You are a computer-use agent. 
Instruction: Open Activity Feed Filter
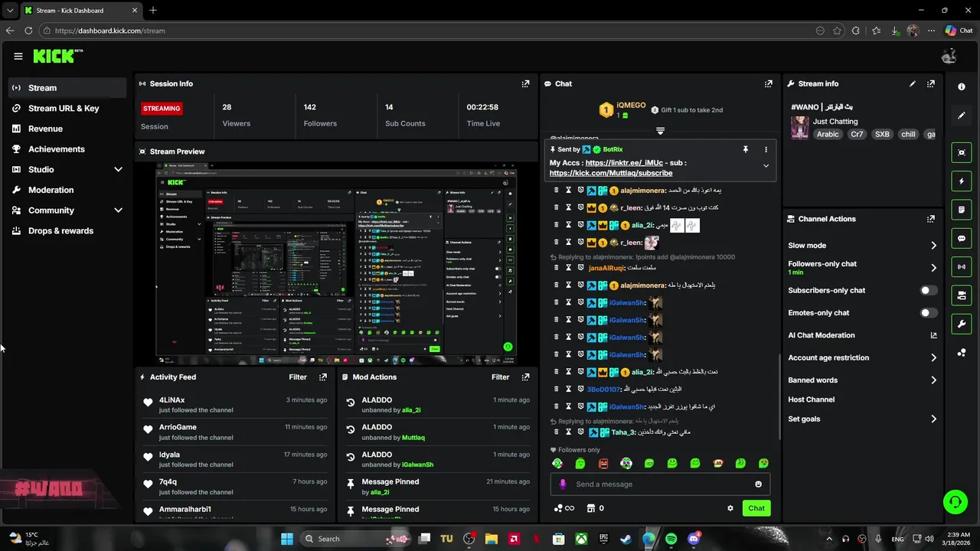tap(298, 377)
